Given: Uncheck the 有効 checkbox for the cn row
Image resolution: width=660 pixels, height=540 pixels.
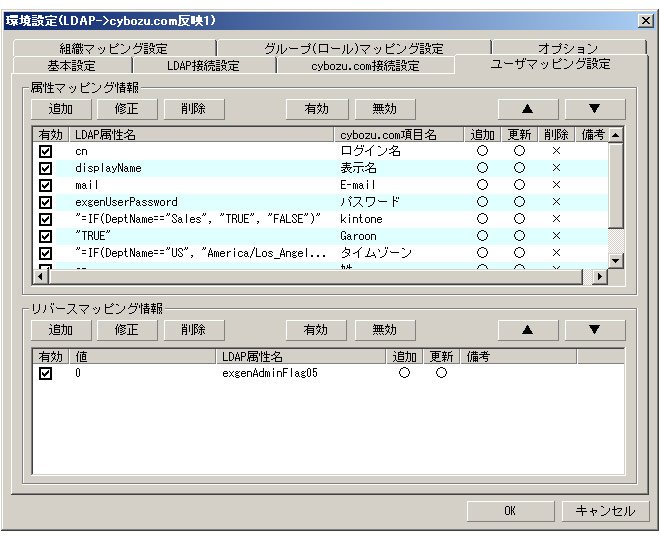Looking at the screenshot, I should 45,151.
